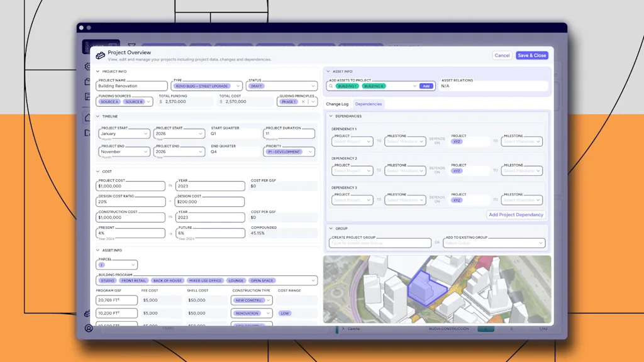Remove Phase 1 with the X icon

(x=303, y=101)
